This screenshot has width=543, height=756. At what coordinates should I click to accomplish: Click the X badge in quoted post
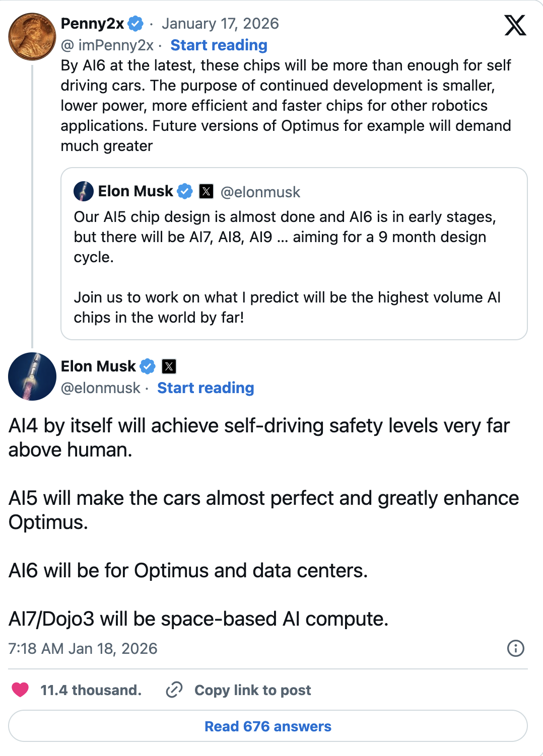tap(207, 191)
